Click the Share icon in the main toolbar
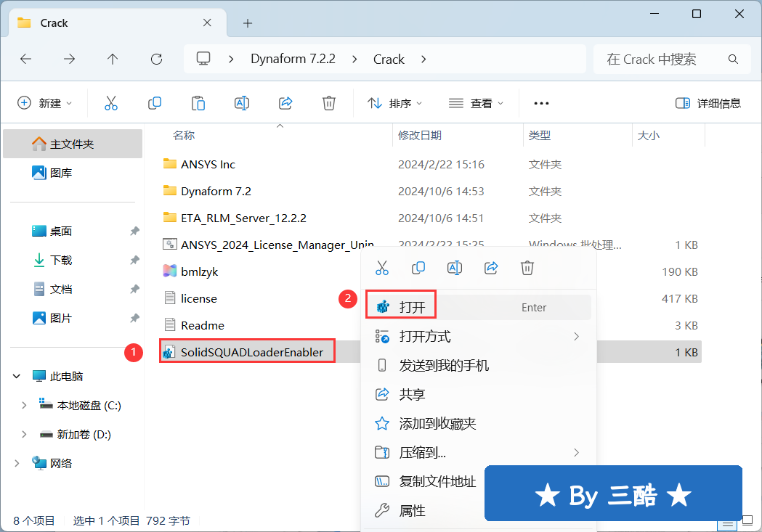The image size is (762, 532). (285, 103)
